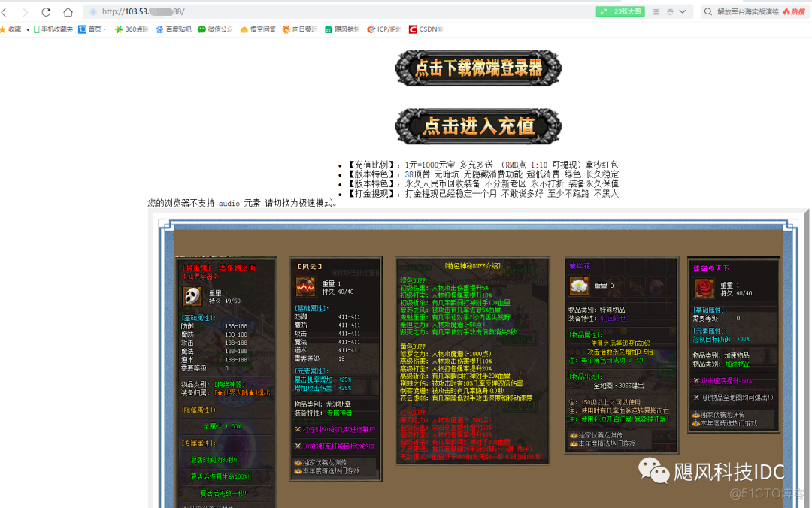Screen dimensions: 812x508
Task: Open the 360点睛 bookmark
Action: pyautogui.click(x=132, y=29)
